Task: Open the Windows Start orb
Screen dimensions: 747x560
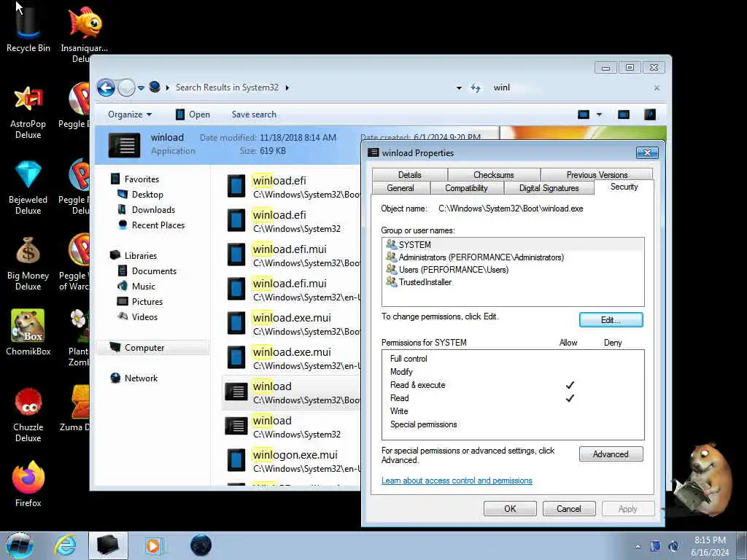Action: [x=20, y=545]
